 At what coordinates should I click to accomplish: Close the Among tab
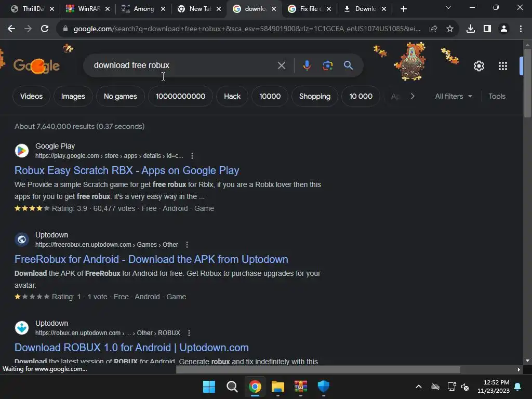(x=163, y=9)
